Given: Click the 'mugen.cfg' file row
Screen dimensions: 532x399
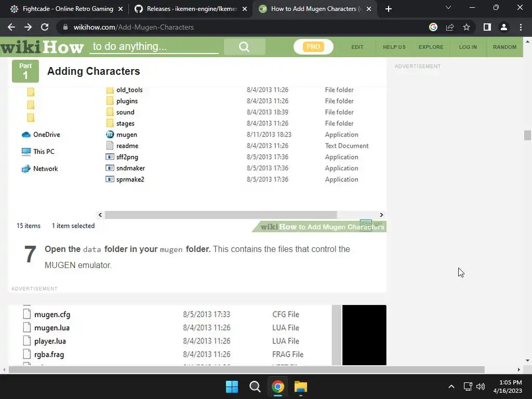Looking at the screenshot, I should (x=163, y=314).
